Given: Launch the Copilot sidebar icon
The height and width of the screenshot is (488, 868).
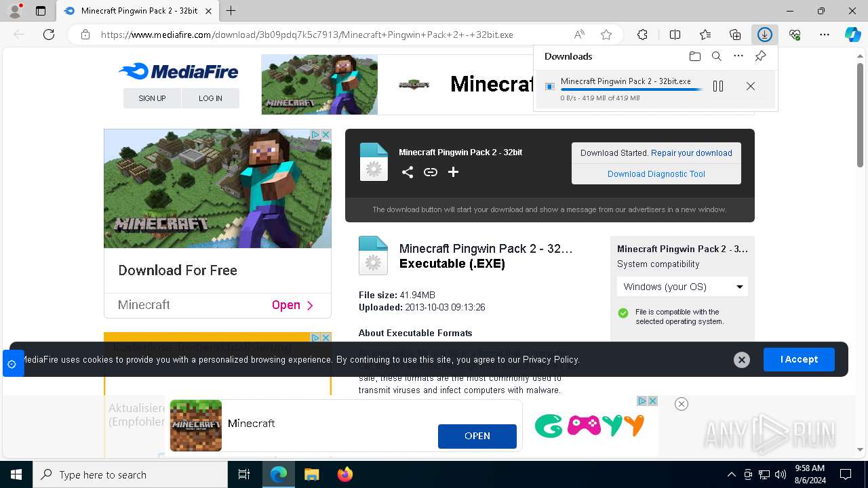Looking at the screenshot, I should [x=852, y=35].
